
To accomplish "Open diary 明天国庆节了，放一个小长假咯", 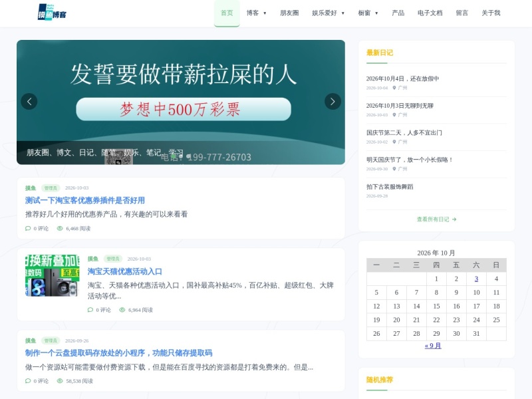I will (409, 160).
